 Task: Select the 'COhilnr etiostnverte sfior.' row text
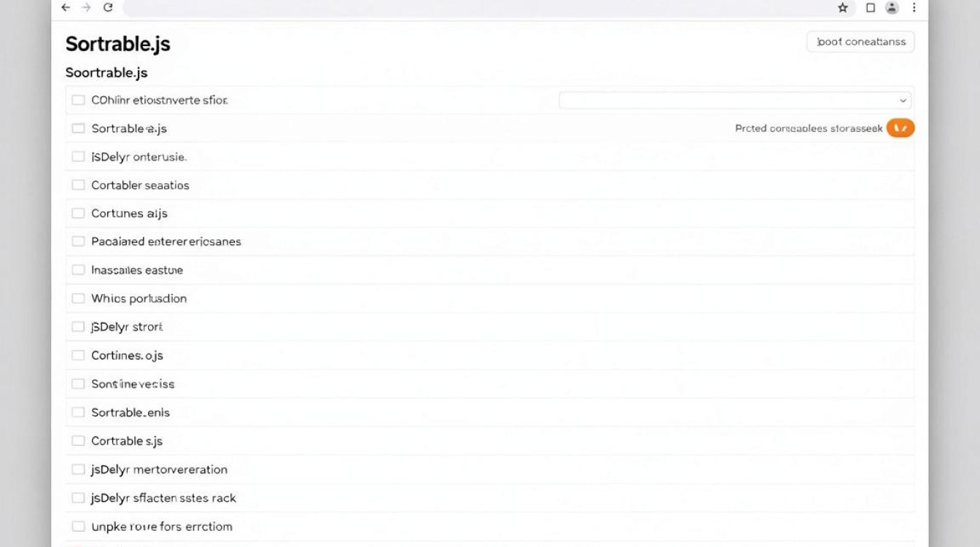point(160,100)
